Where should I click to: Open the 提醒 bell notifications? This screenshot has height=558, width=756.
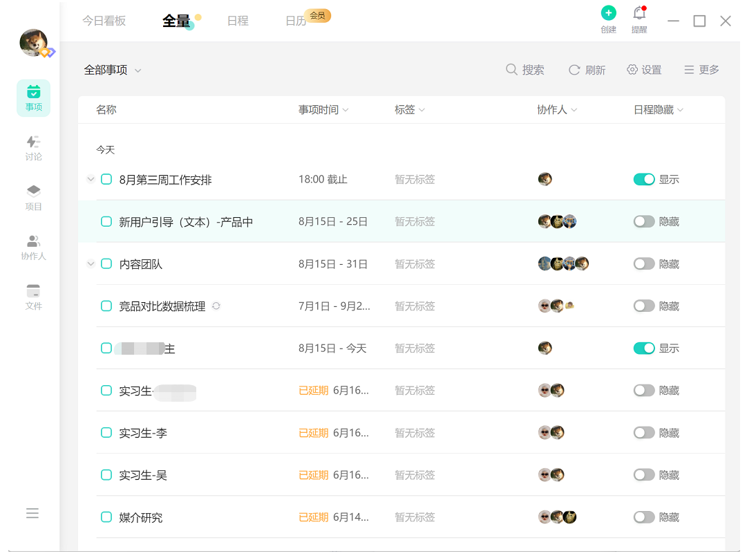pyautogui.click(x=639, y=14)
